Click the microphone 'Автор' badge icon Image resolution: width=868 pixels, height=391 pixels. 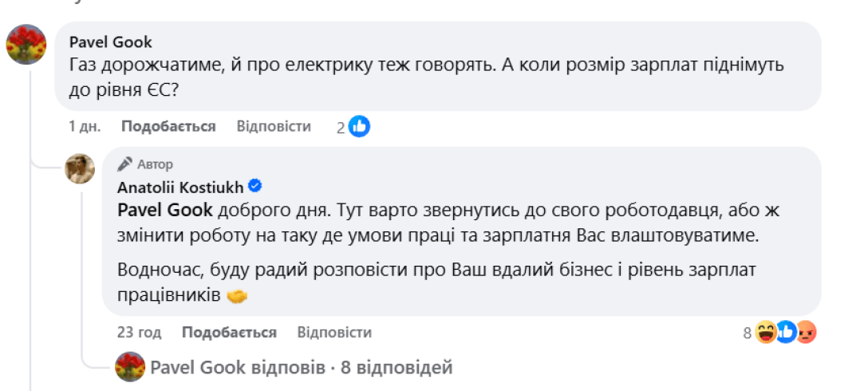[x=124, y=164]
